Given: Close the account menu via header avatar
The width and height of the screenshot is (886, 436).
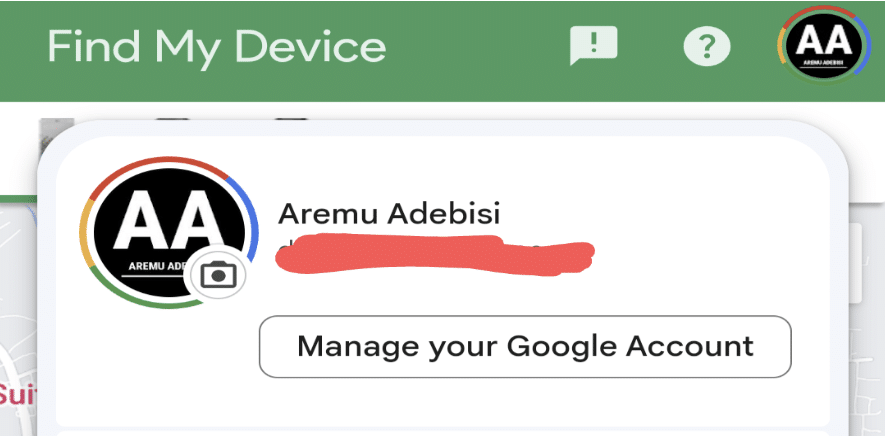Looking at the screenshot, I should tap(823, 45).
